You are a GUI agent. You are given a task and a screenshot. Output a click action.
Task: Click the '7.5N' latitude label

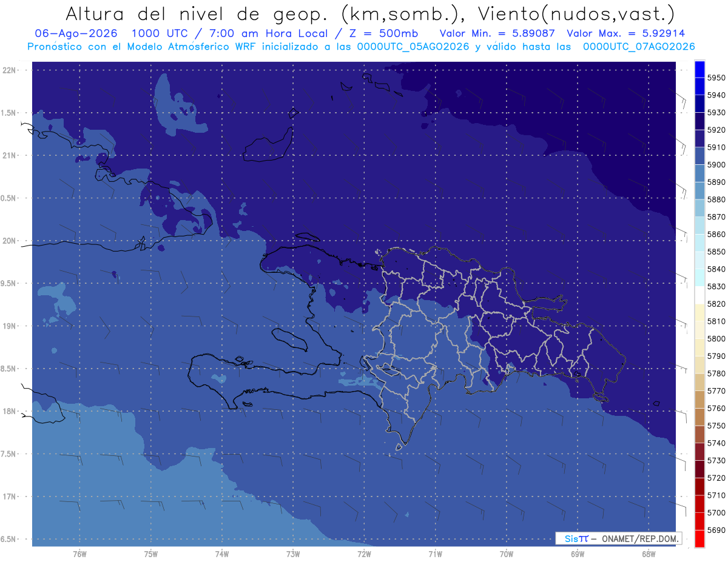point(9,453)
